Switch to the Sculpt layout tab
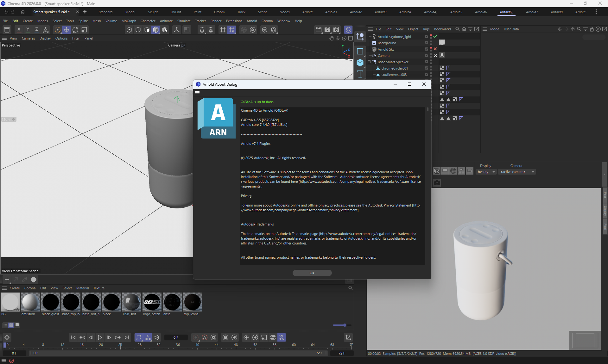Image resolution: width=608 pixels, height=364 pixels. [153, 12]
